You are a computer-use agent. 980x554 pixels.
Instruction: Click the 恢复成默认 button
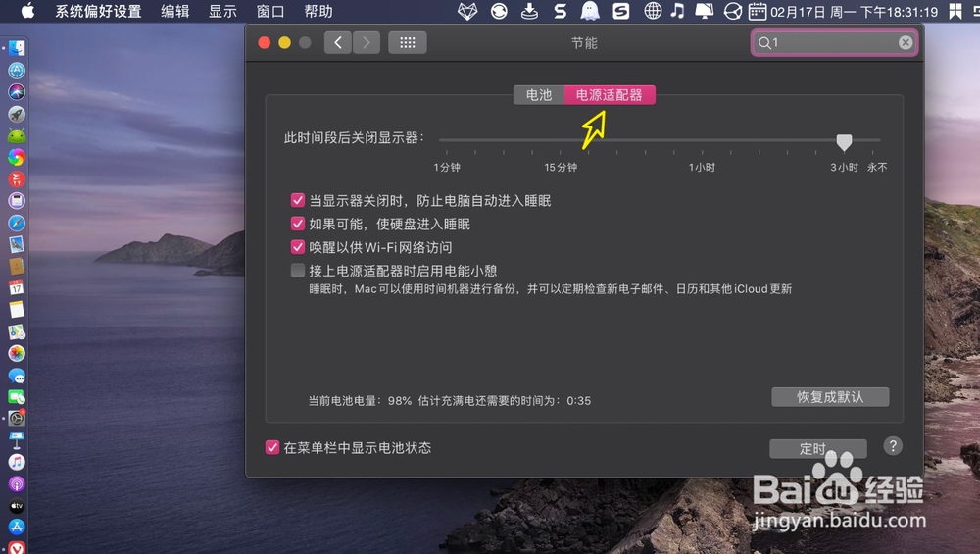[830, 397]
